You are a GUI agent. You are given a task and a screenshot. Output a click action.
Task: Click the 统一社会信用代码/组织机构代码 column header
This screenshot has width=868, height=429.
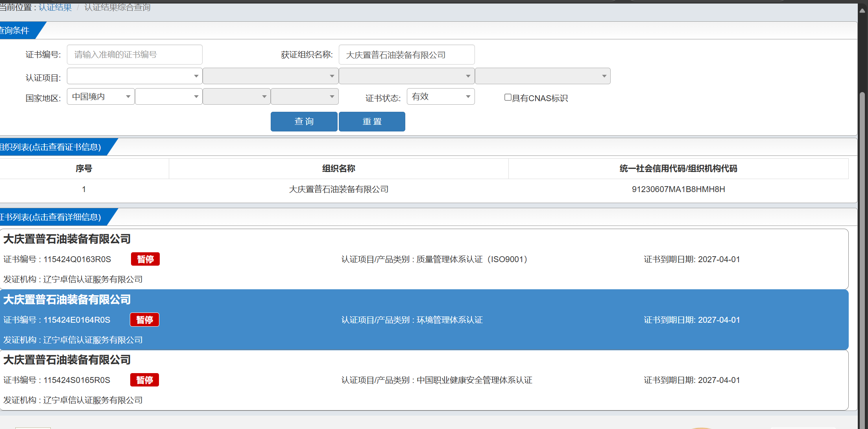point(678,168)
